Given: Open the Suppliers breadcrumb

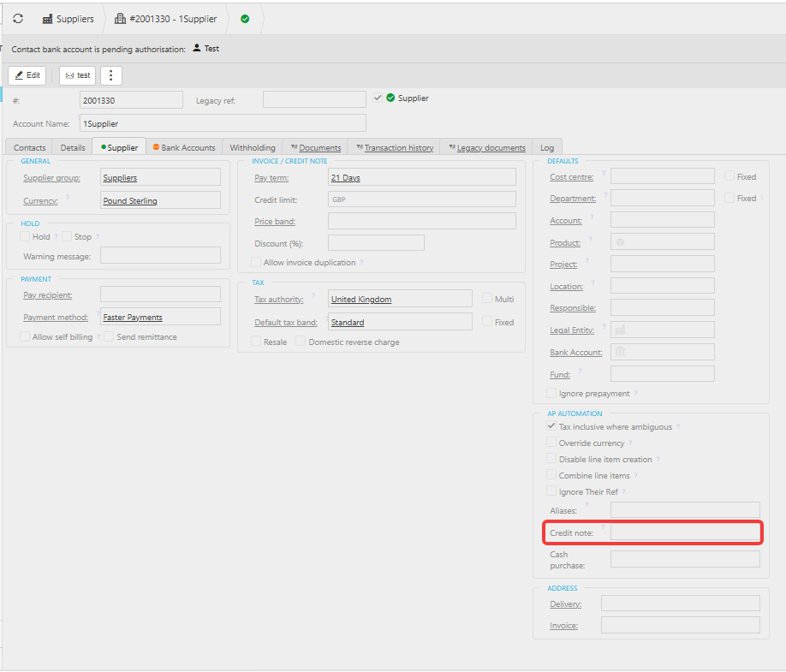Looking at the screenshot, I should pos(68,19).
